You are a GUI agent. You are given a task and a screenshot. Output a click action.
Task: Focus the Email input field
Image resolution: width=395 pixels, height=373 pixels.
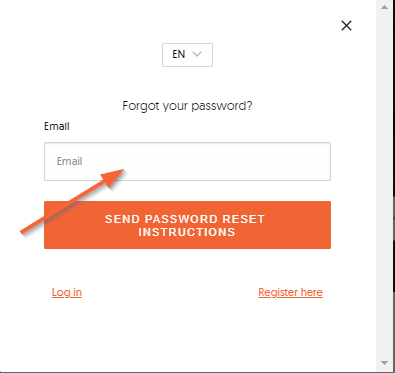click(x=187, y=161)
